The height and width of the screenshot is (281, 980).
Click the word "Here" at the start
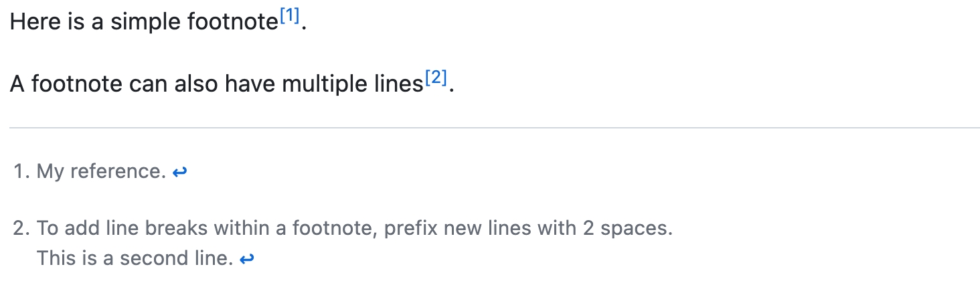(x=33, y=23)
